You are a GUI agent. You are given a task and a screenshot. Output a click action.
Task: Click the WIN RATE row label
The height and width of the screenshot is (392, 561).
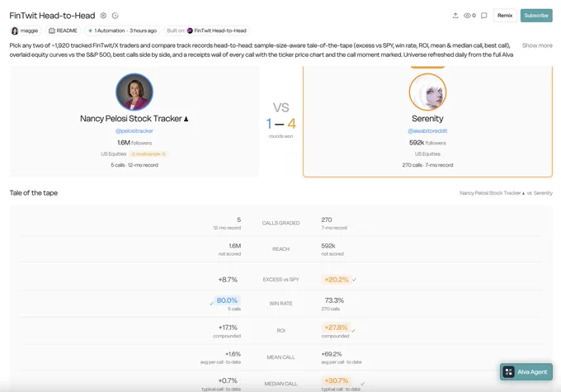tap(280, 303)
